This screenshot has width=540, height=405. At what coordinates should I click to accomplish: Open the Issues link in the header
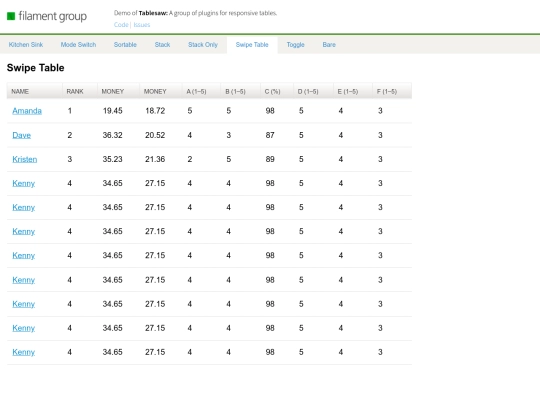coord(142,25)
